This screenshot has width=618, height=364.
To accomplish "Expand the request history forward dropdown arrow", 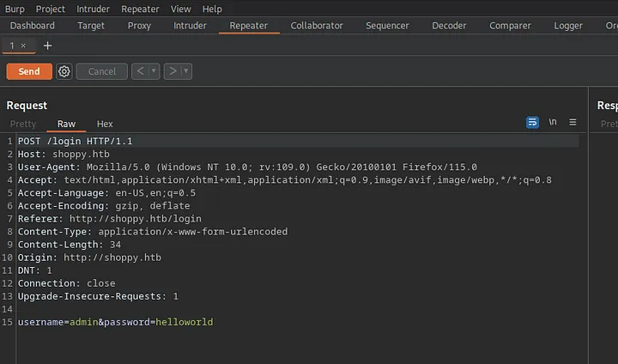I will point(186,71).
